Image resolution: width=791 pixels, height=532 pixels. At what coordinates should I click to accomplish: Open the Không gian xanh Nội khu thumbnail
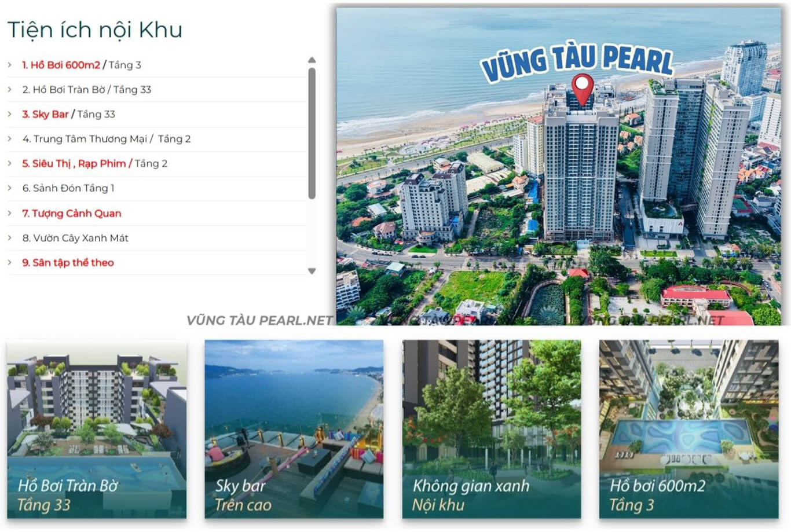click(492, 429)
